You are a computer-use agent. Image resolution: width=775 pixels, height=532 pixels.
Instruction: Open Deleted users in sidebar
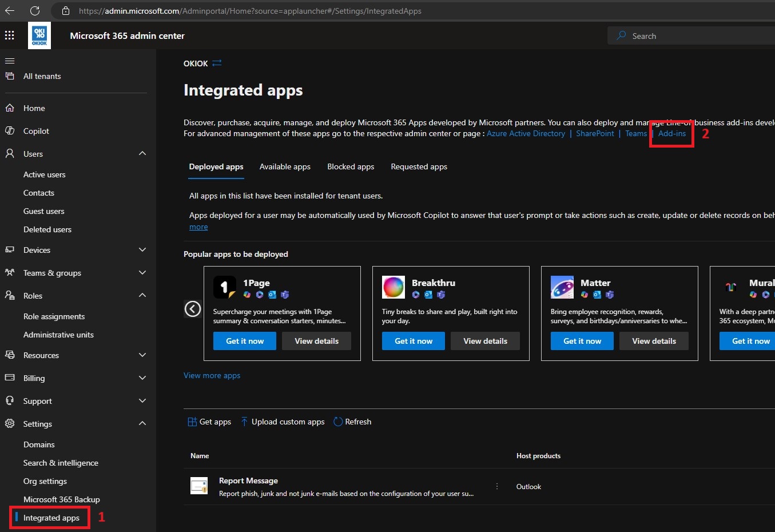pos(47,229)
